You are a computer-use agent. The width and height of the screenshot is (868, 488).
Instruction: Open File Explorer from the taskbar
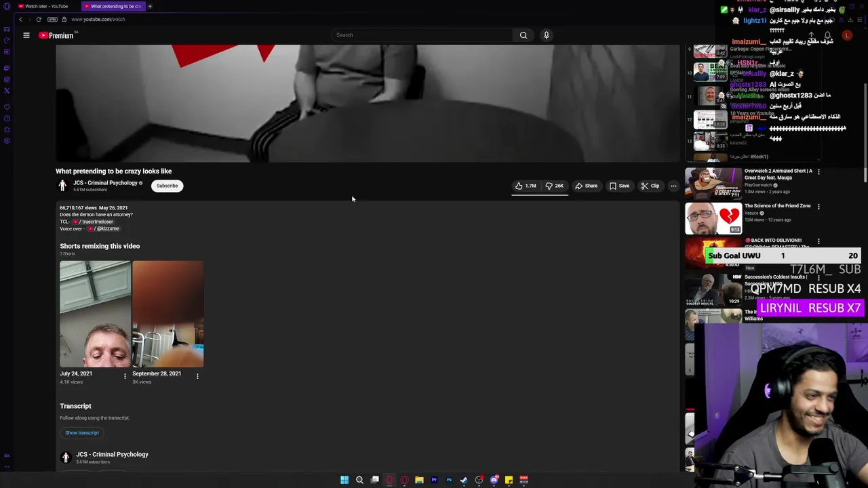(419, 480)
